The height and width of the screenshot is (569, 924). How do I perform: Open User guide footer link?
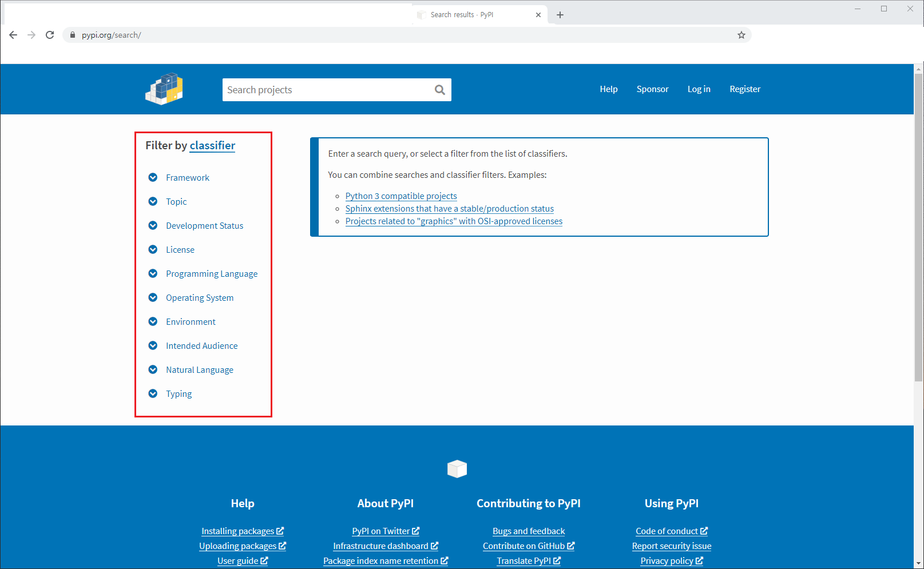(243, 561)
